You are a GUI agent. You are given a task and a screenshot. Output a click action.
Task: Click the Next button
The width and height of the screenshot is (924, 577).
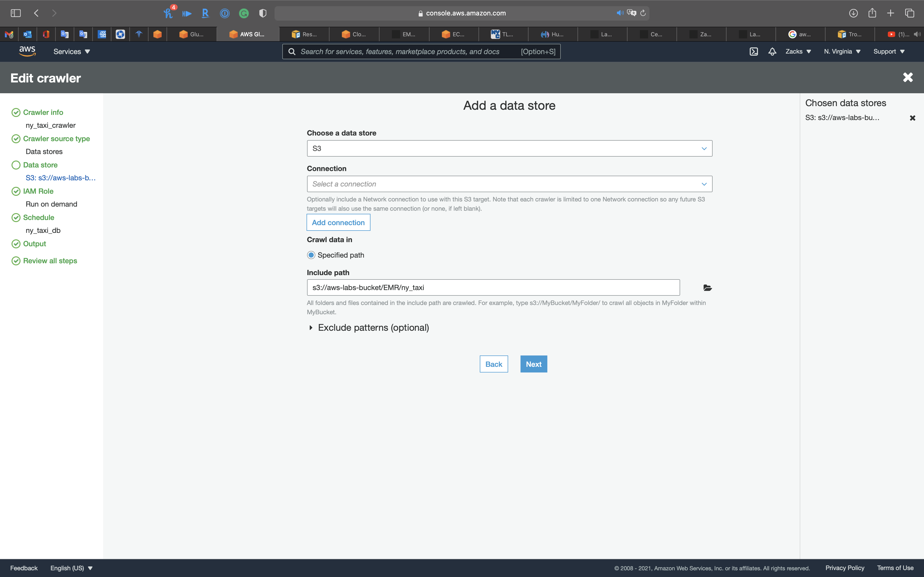pyautogui.click(x=533, y=364)
